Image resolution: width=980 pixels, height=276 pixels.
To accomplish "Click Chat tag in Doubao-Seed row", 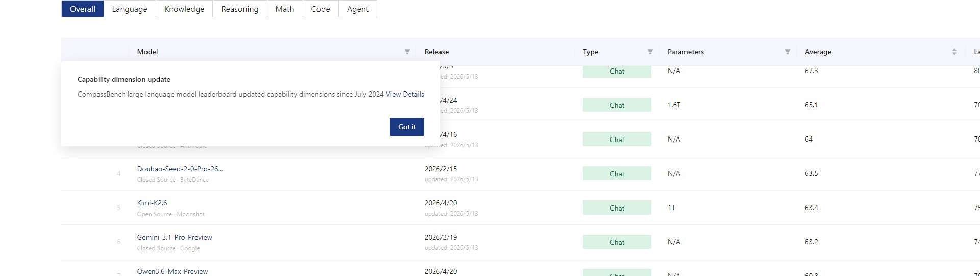I will (617, 173).
